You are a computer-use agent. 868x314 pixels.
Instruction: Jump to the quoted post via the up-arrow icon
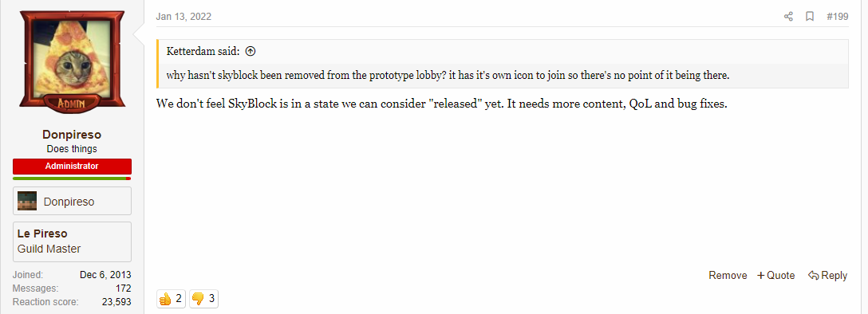click(x=251, y=52)
